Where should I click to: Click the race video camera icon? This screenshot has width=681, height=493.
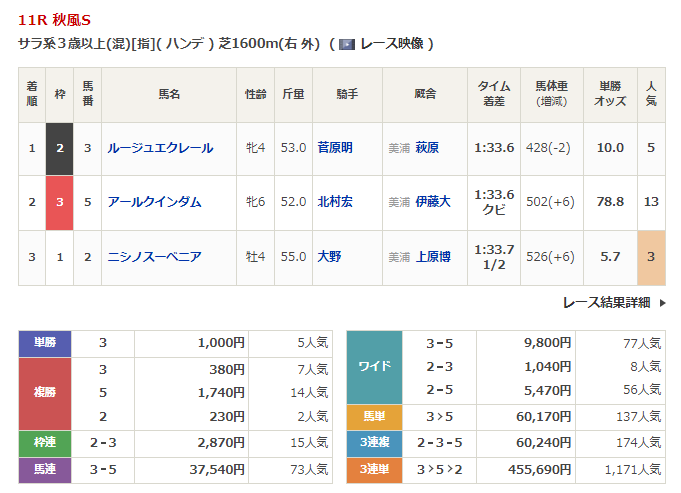[347, 44]
